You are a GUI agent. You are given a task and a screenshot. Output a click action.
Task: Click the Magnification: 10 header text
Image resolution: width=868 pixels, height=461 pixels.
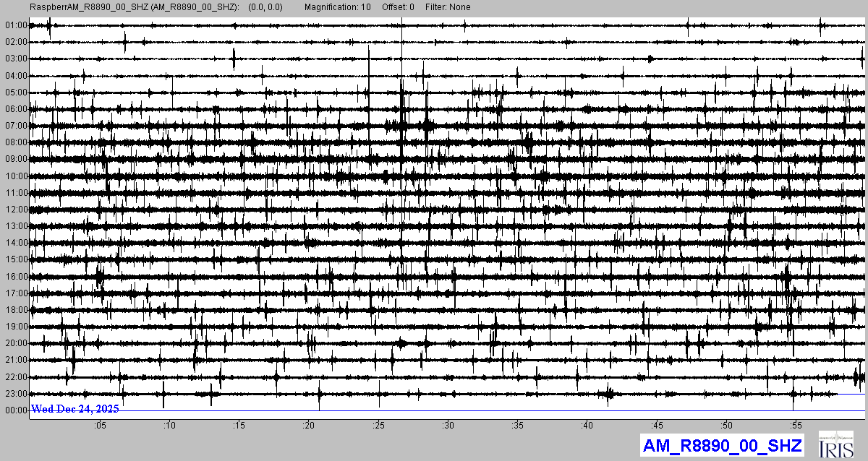point(338,7)
